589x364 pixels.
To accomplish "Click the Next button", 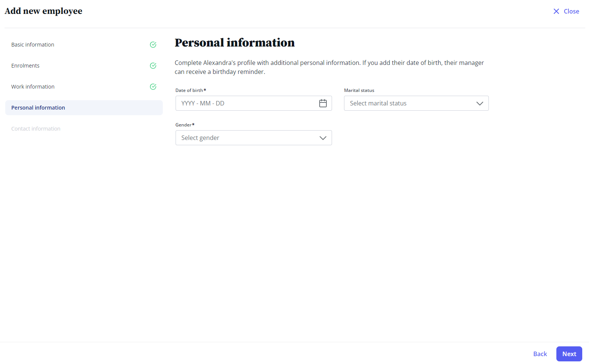I will (569, 354).
